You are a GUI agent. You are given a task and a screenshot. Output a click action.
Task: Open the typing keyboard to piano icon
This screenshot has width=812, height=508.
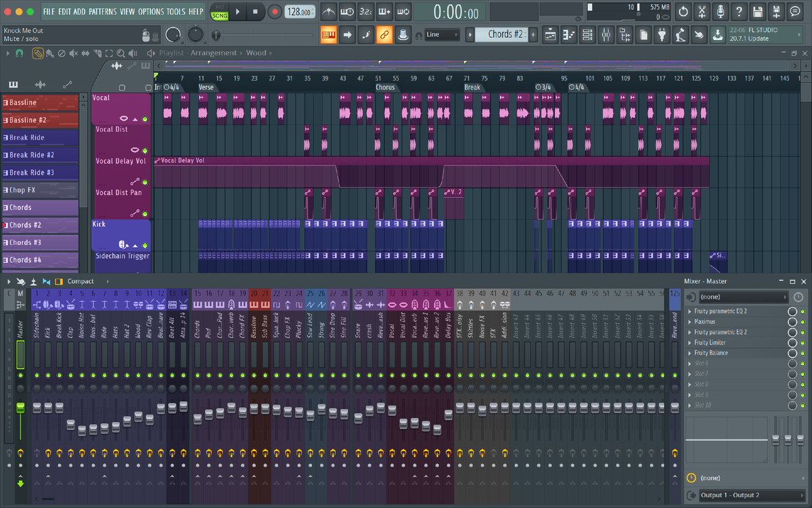click(x=329, y=35)
